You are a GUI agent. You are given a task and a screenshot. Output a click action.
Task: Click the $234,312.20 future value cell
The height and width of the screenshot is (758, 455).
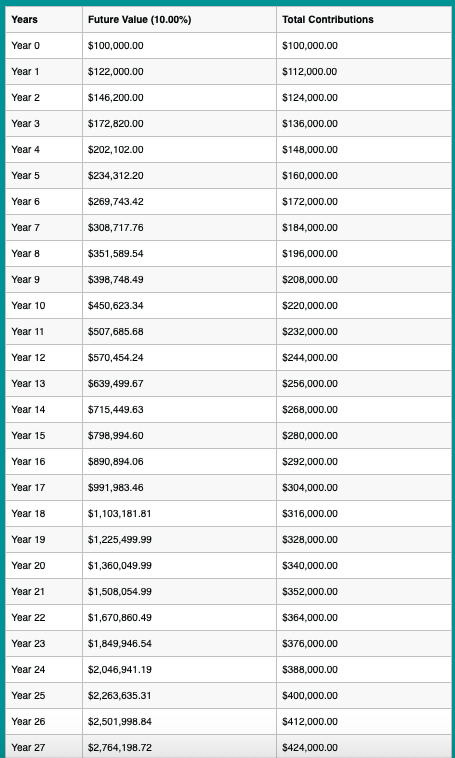click(x=116, y=175)
